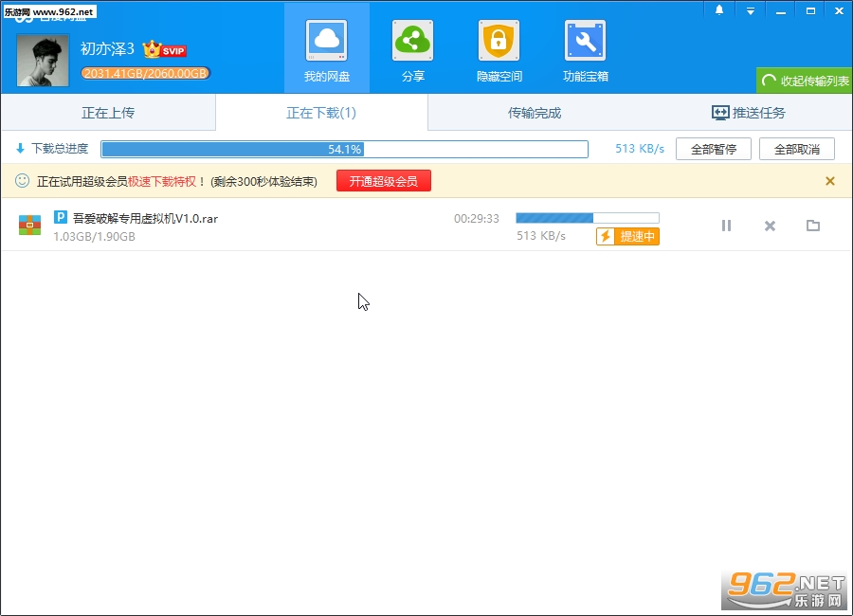Click the file download progress bar

pyautogui.click(x=588, y=218)
